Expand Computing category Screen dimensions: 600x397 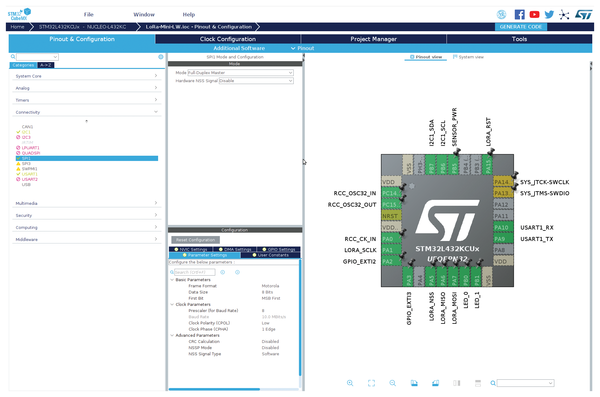86,227
